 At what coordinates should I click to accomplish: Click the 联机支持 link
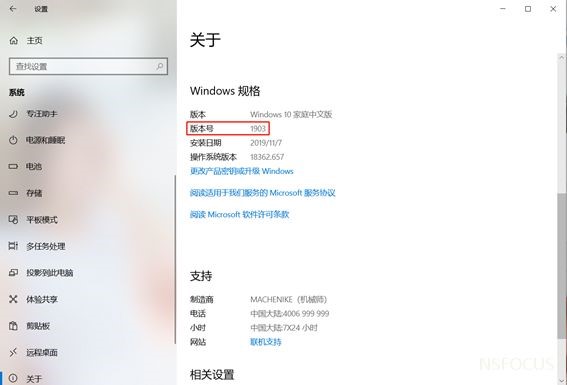coord(266,342)
